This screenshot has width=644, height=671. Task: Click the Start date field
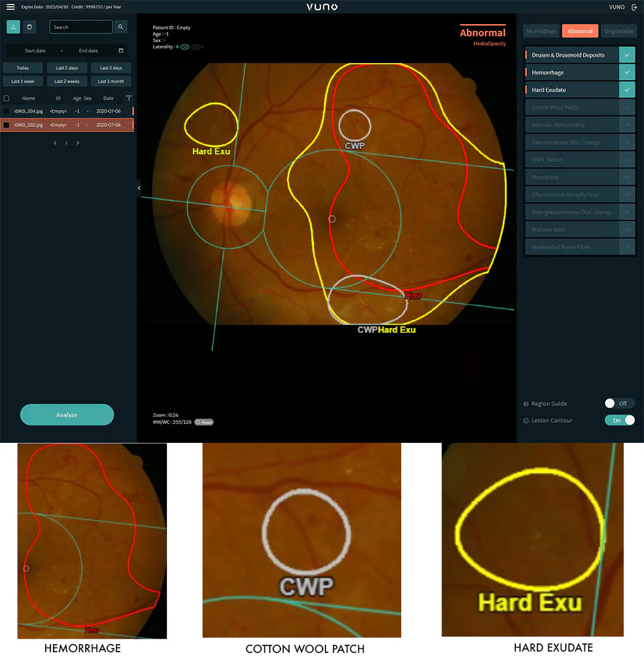35,50
